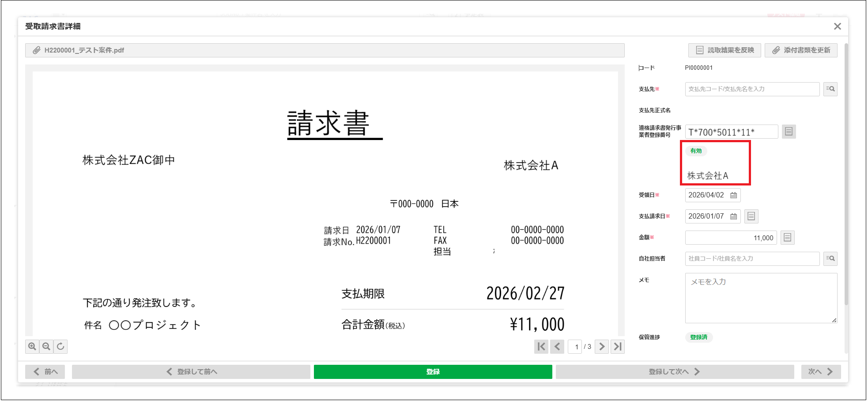
Task: Click 株式会社ZAC御中 in invoice preview
Action: 129,160
